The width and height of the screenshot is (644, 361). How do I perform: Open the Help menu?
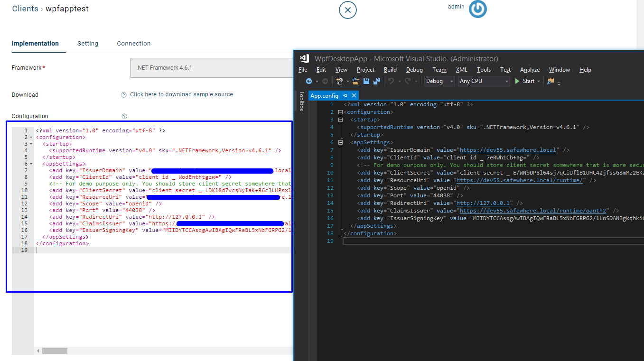(585, 70)
